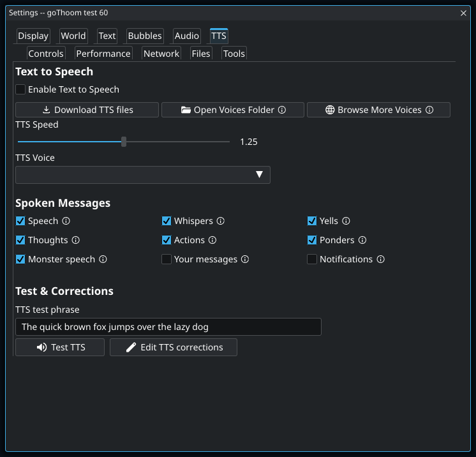Toggle the Ponders checkbox
Image resolution: width=476 pixels, height=457 pixels.
point(312,240)
